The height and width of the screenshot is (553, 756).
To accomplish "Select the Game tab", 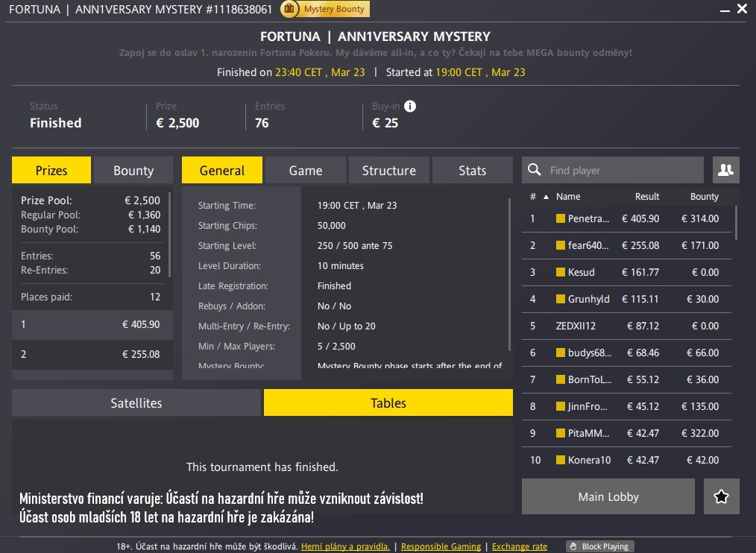I will tap(305, 171).
